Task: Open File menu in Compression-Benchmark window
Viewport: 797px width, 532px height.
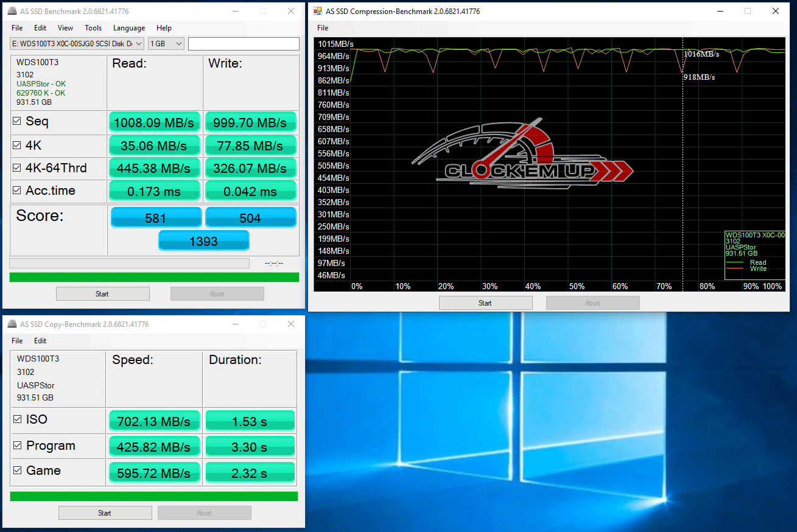Action: (323, 28)
